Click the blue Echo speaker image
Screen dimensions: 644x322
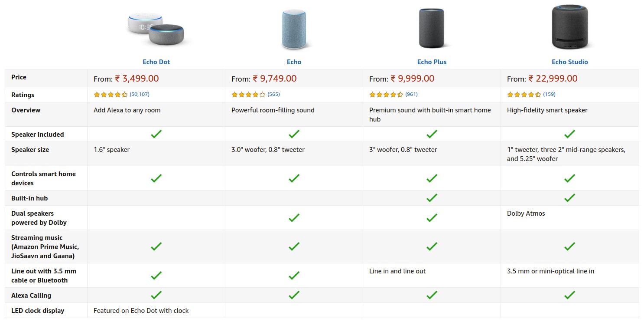(x=294, y=29)
